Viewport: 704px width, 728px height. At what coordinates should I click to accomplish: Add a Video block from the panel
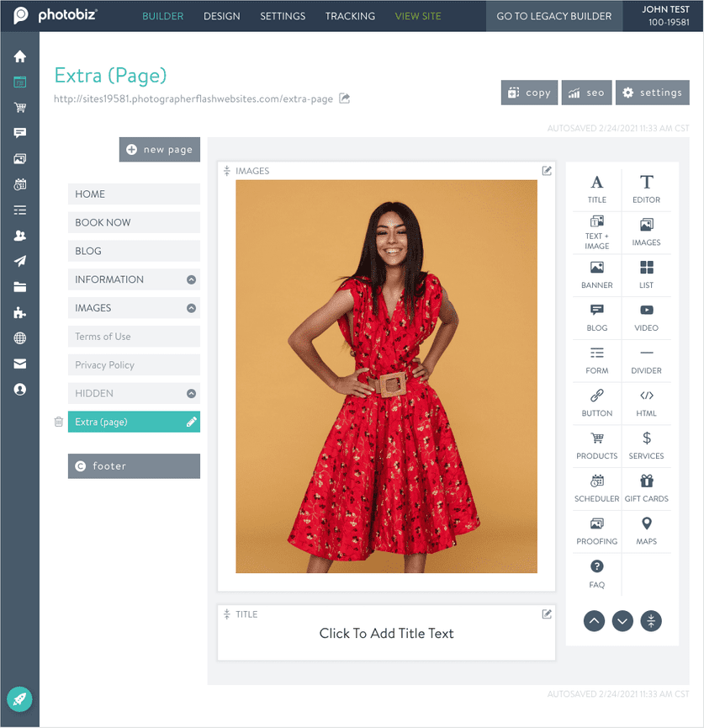(x=646, y=317)
